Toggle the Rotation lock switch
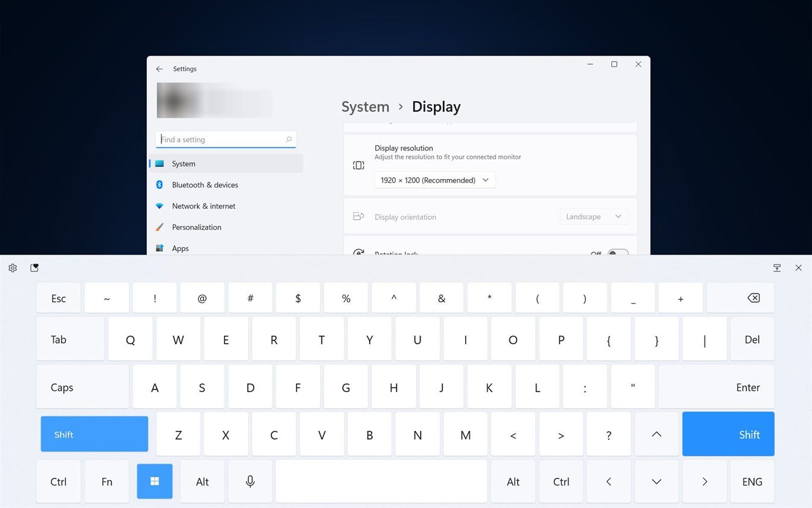 [x=617, y=252]
